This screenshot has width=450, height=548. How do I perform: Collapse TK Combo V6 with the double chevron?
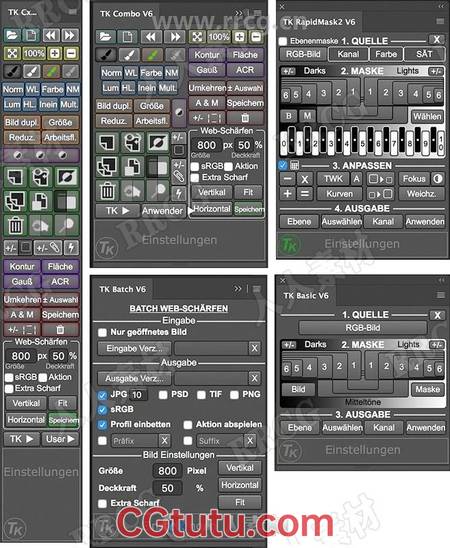point(239,13)
